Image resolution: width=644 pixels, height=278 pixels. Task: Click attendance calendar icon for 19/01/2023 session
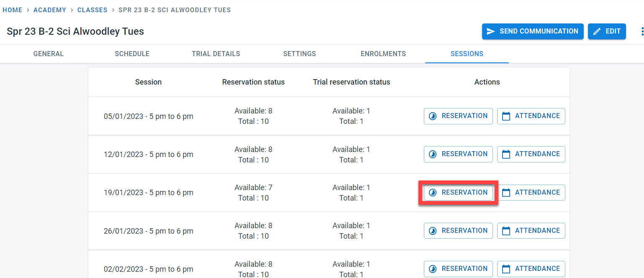[506, 193]
